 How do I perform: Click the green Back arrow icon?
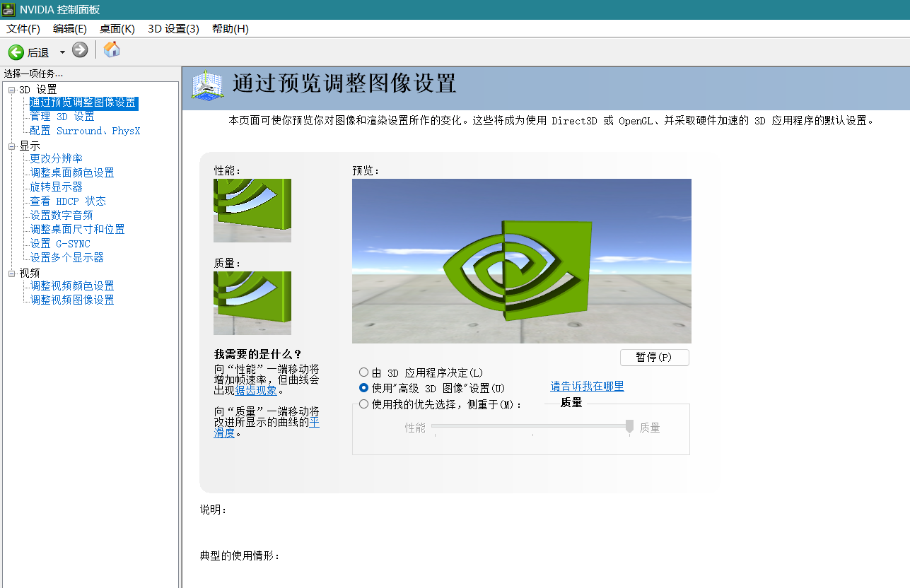coord(16,52)
